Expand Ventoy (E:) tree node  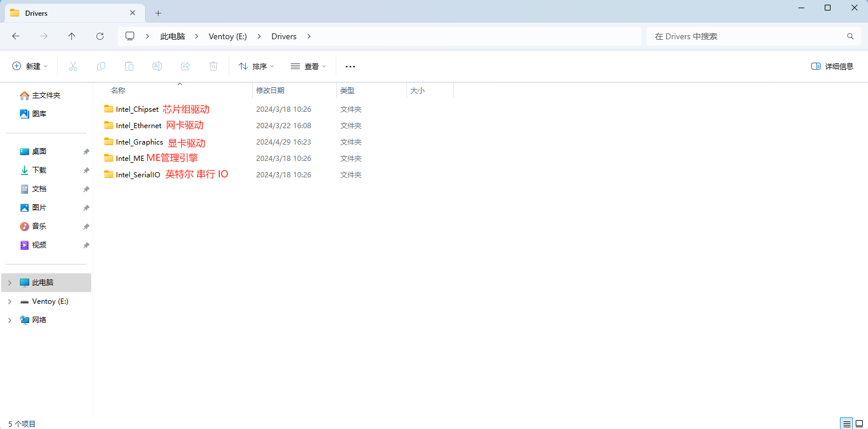pyautogui.click(x=9, y=301)
